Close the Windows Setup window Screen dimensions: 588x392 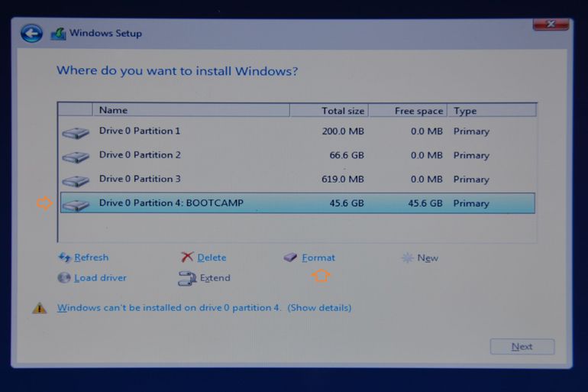click(550, 25)
